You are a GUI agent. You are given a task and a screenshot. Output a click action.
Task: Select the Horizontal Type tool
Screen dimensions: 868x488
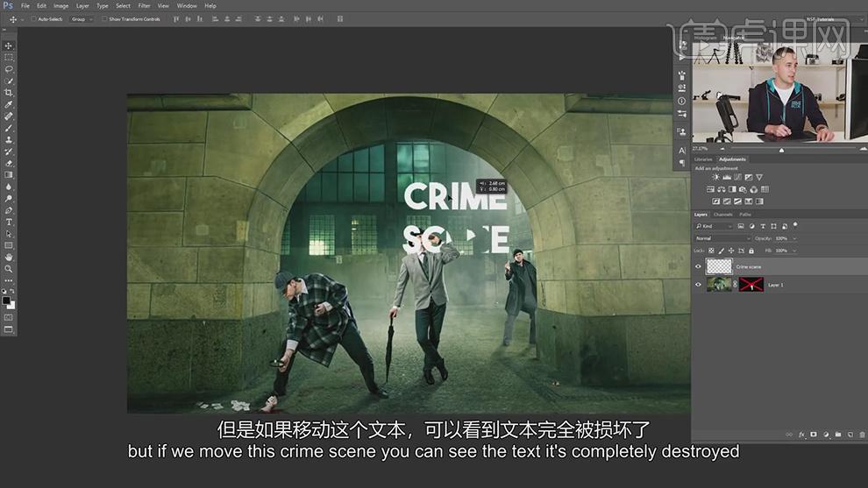[8, 222]
